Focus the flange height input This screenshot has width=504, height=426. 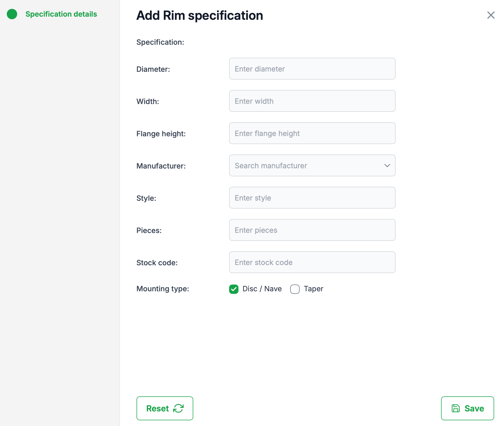click(x=312, y=133)
